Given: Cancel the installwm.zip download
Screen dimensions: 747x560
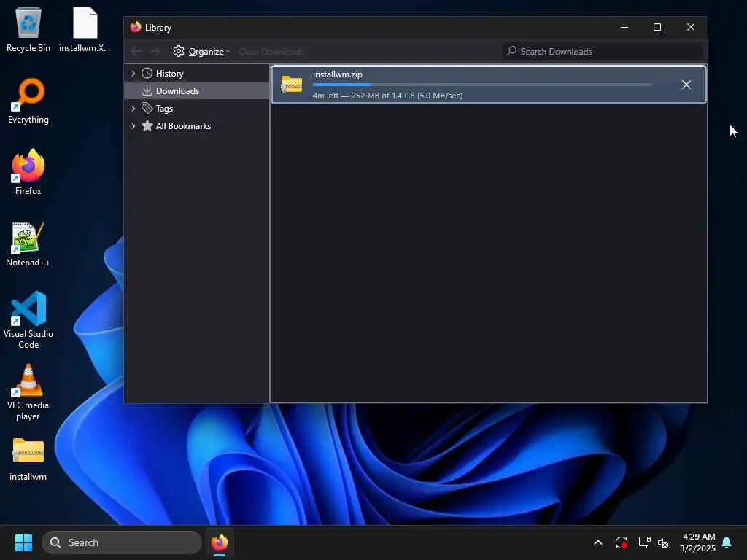Looking at the screenshot, I should coord(686,85).
